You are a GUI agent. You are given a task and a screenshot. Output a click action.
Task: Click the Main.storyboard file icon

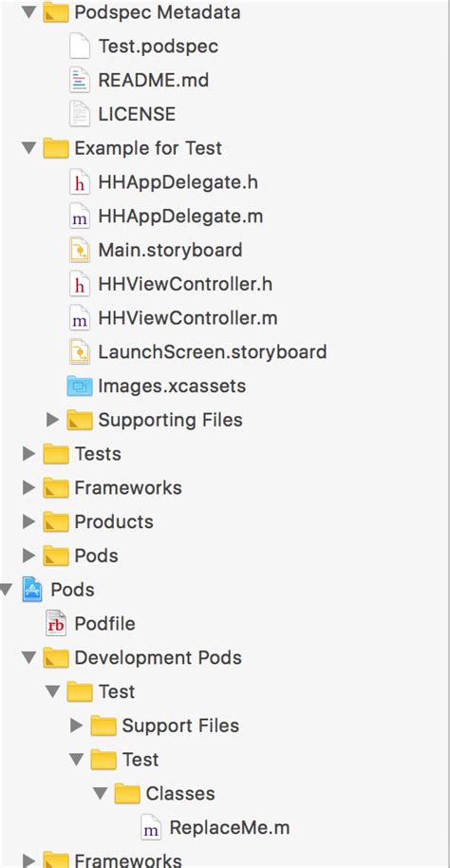80,250
